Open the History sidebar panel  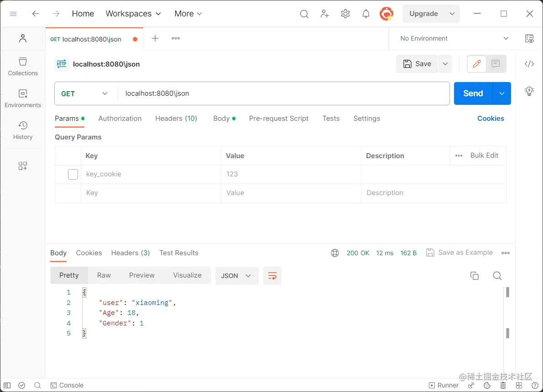[23, 130]
